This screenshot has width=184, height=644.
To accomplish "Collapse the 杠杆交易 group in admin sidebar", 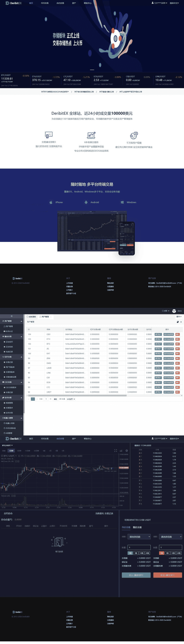I will [x=12, y=357].
